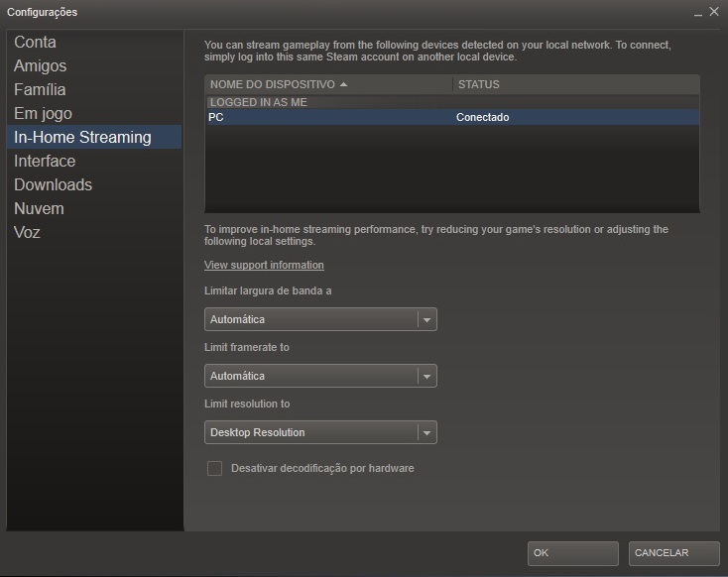
Task: Sort by the Status column header
Action: 575,84
